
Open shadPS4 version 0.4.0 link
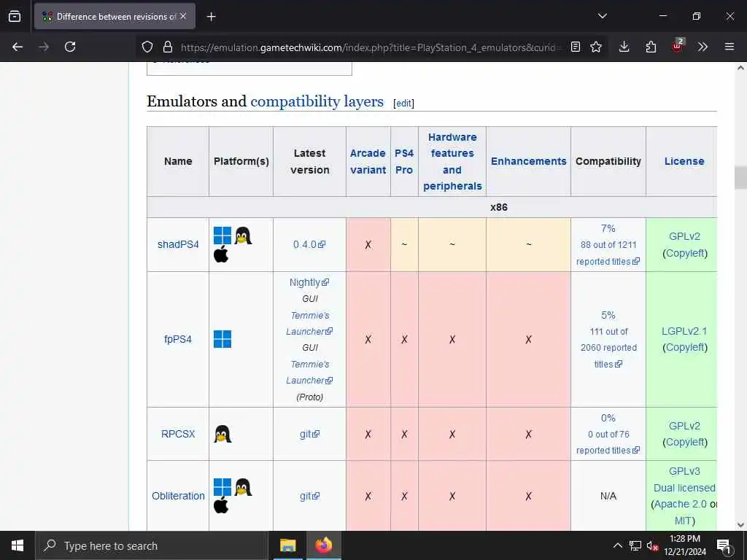pos(309,244)
